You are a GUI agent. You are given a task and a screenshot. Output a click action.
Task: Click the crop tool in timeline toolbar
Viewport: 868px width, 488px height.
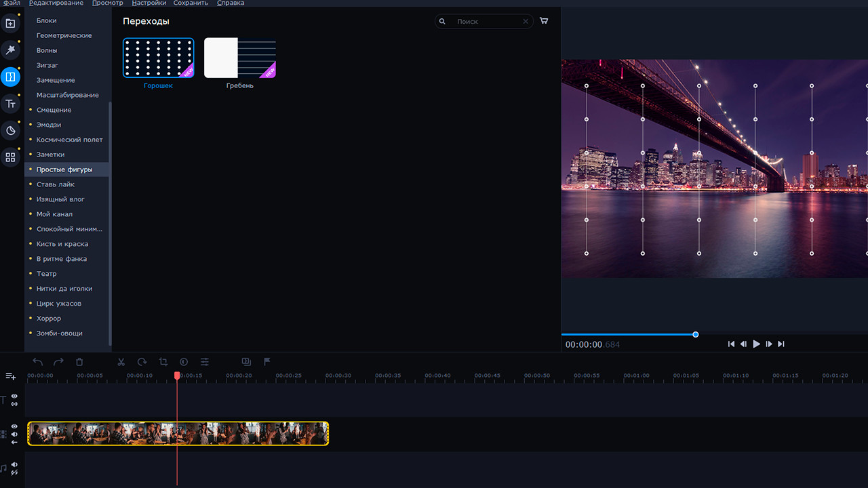pyautogui.click(x=163, y=362)
